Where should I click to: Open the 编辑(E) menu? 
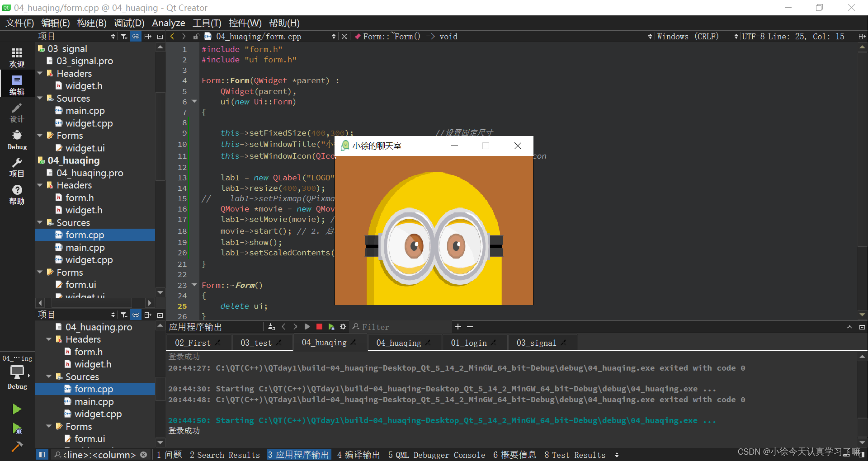[55, 23]
